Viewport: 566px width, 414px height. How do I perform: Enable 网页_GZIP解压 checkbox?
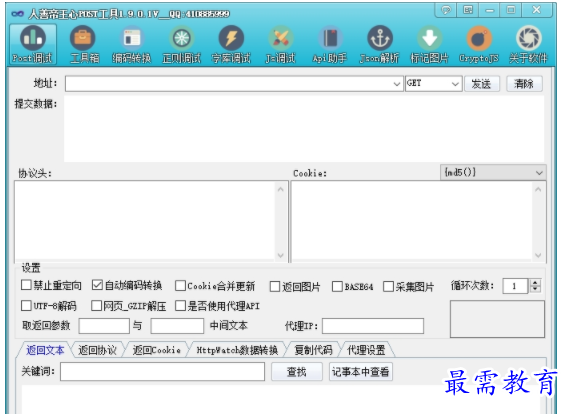tap(96, 306)
